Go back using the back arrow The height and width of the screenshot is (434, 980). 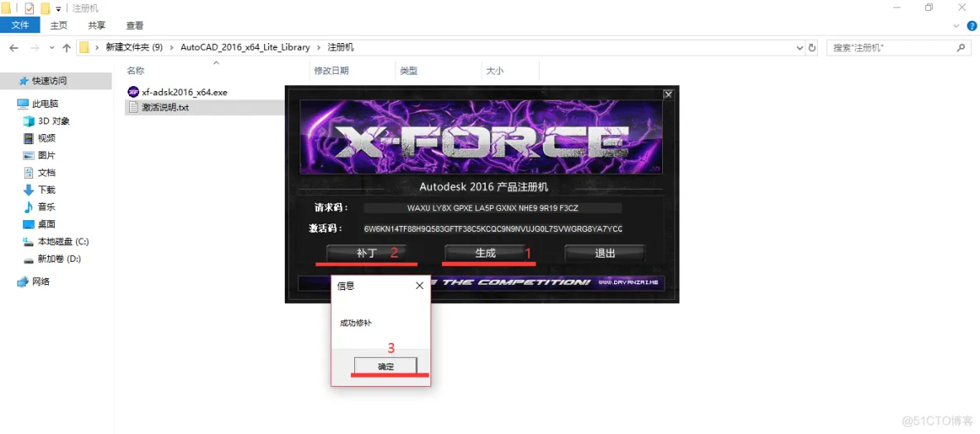pyautogui.click(x=13, y=47)
